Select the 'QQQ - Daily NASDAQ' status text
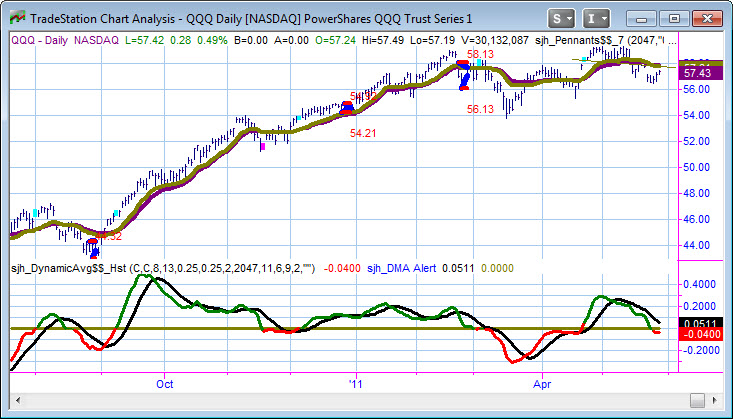 point(65,41)
